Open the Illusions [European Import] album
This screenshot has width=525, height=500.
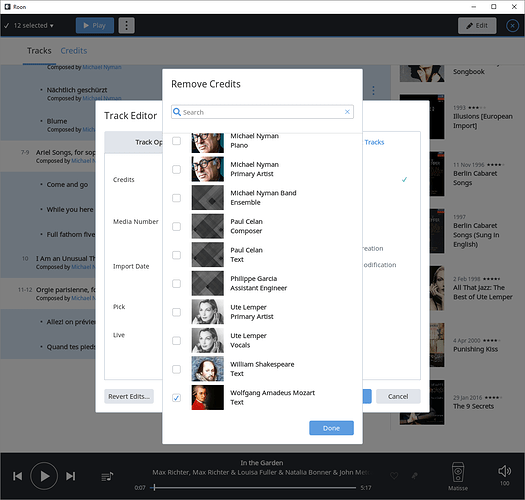[x=483, y=121]
